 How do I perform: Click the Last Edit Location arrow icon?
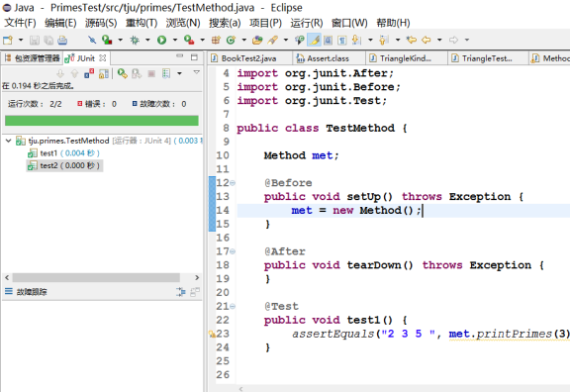411,40
